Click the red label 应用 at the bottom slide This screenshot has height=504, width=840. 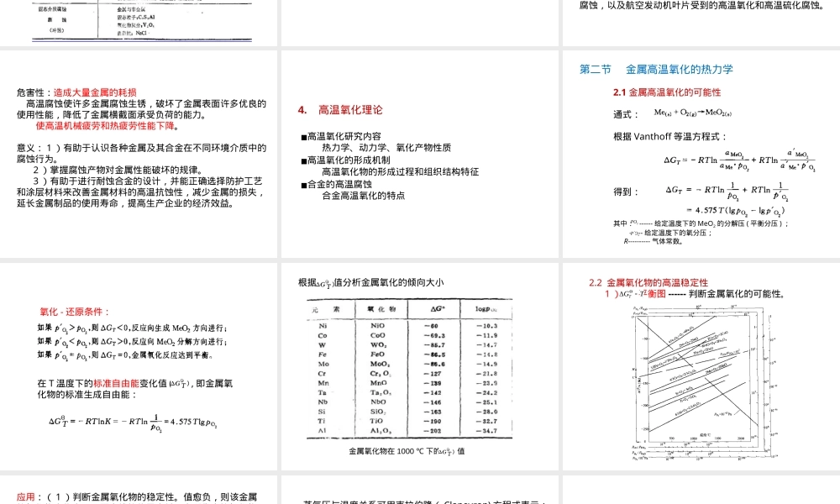pyautogui.click(x=25, y=497)
